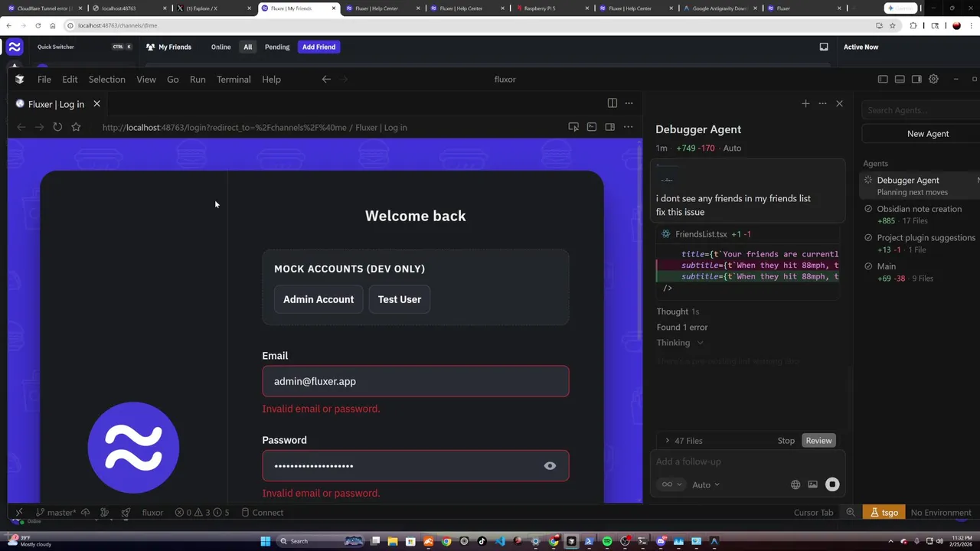Focus the Email input field
Image resolution: width=980 pixels, height=551 pixels.
coord(416,381)
